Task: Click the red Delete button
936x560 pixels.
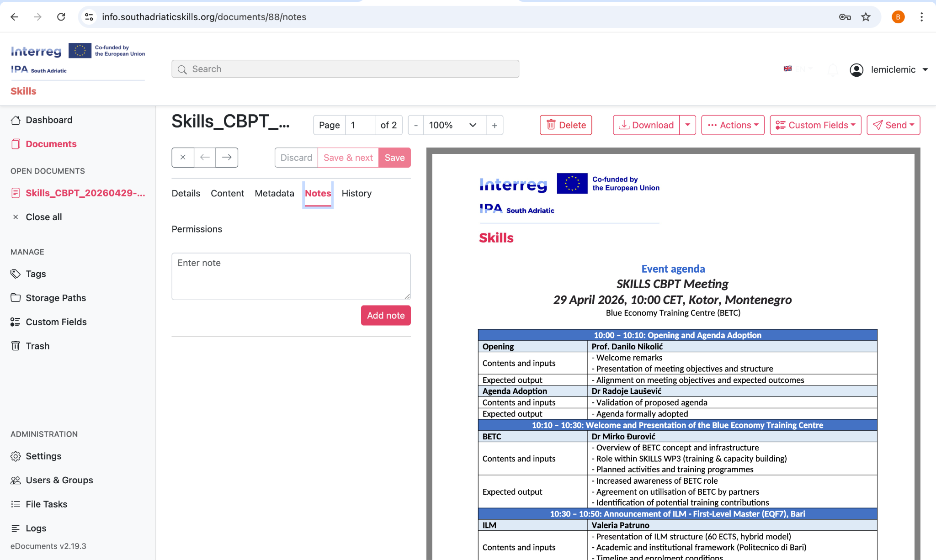Action: pyautogui.click(x=566, y=125)
